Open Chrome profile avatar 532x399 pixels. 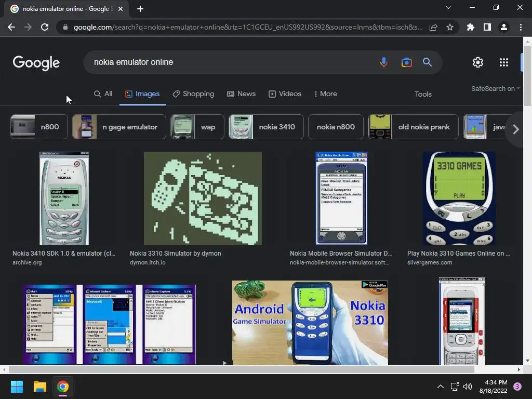click(504, 27)
